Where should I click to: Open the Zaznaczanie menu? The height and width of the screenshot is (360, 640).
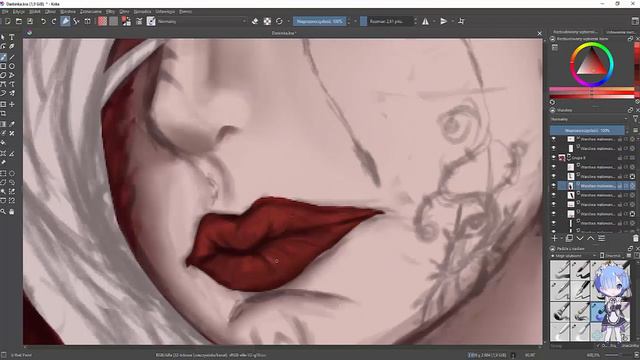coord(91,12)
